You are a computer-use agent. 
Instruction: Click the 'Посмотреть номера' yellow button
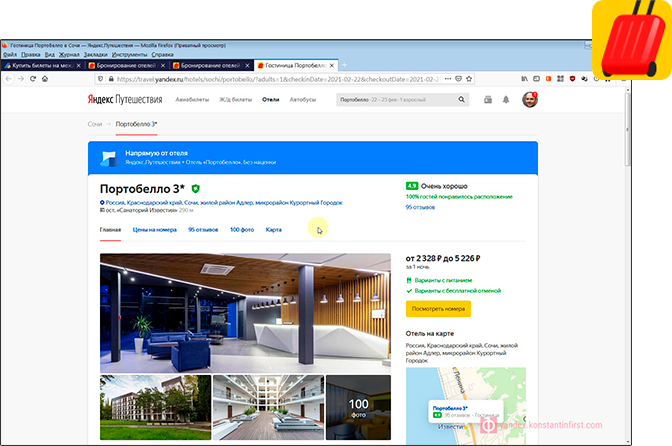(438, 309)
